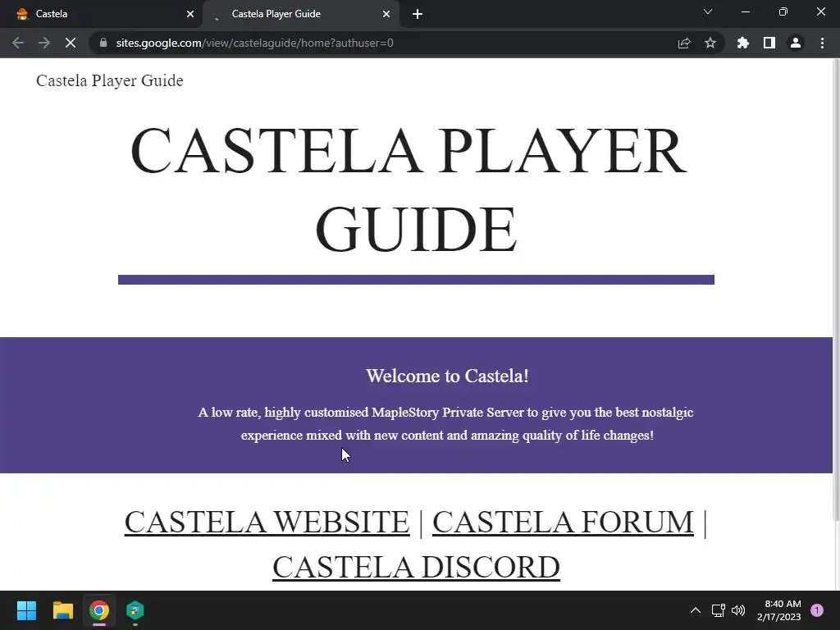Screen dimensions: 840x630
Task: Close the Castela tab
Action: pos(190,14)
